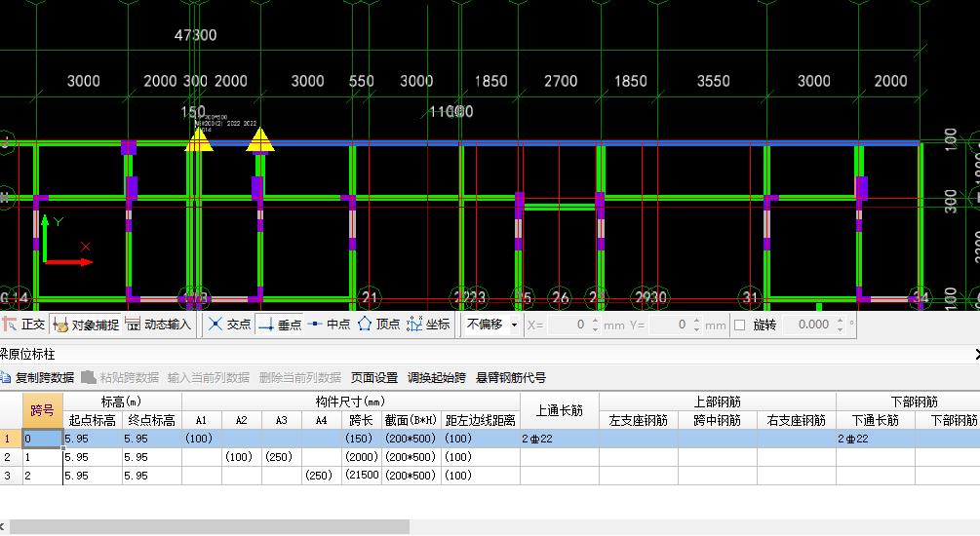This screenshot has width=980, height=536.
Task: Click 粘贴跨数据 paste span data
Action: click(121, 378)
